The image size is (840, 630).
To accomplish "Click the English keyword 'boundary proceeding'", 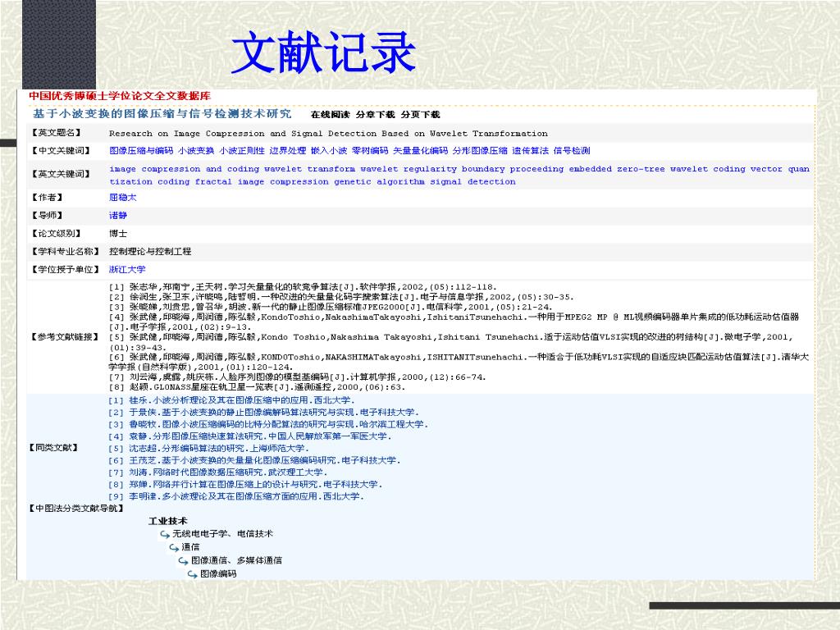I will (513, 169).
